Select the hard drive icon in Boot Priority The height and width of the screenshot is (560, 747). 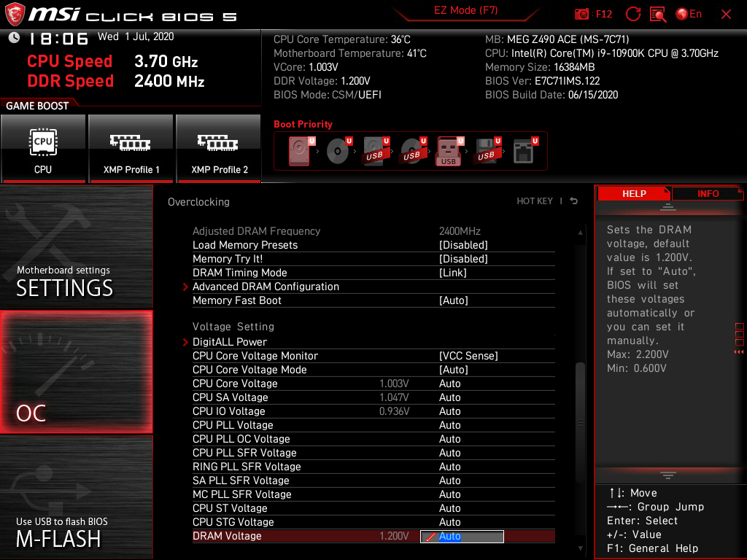click(x=300, y=149)
